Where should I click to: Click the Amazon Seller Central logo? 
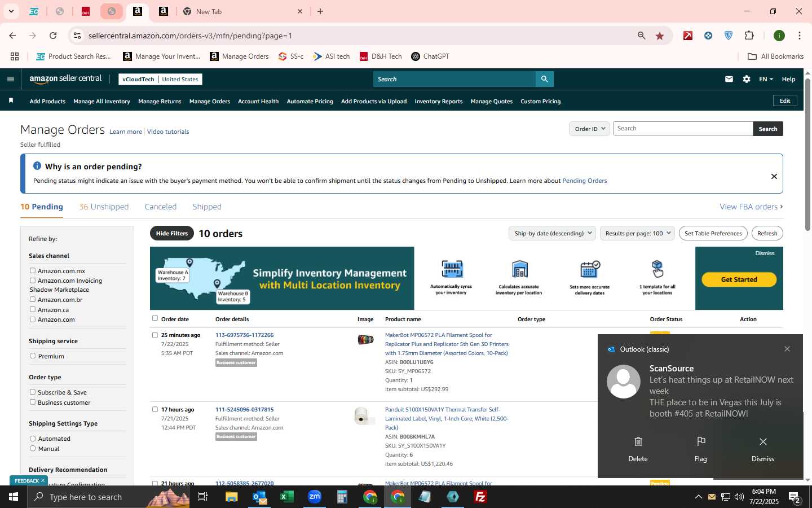point(66,79)
